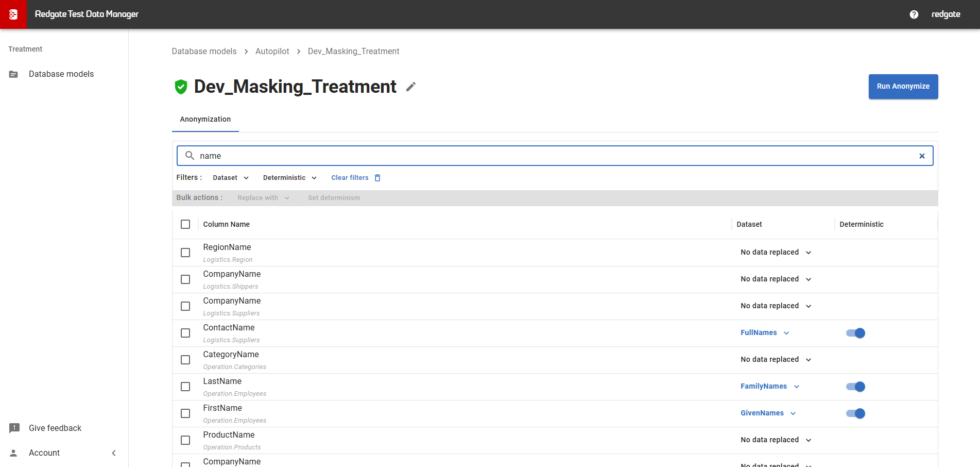The image size is (980, 467).
Task: Clear the search box with X icon
Action: click(922, 156)
